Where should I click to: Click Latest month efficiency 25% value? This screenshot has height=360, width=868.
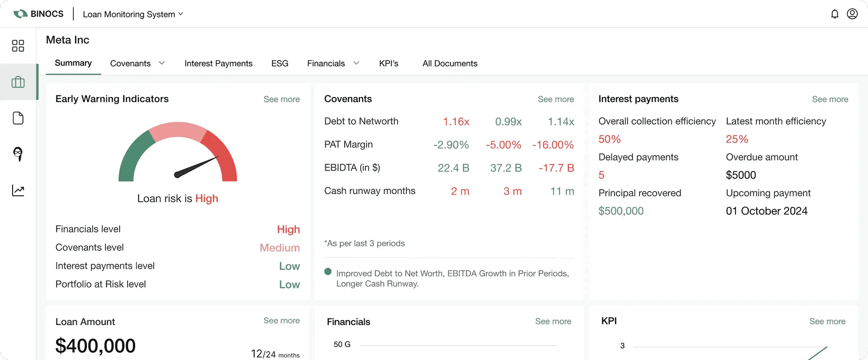click(737, 139)
